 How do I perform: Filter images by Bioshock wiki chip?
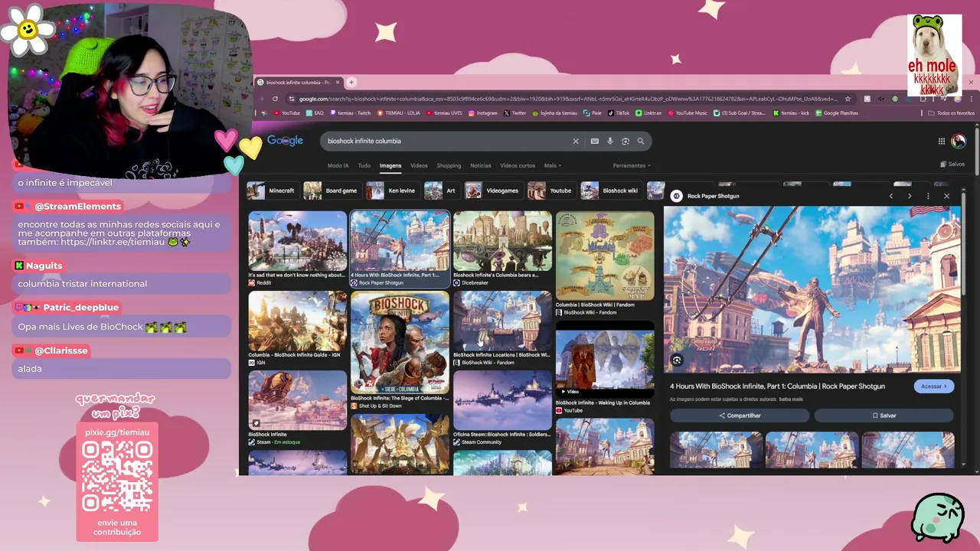click(611, 191)
